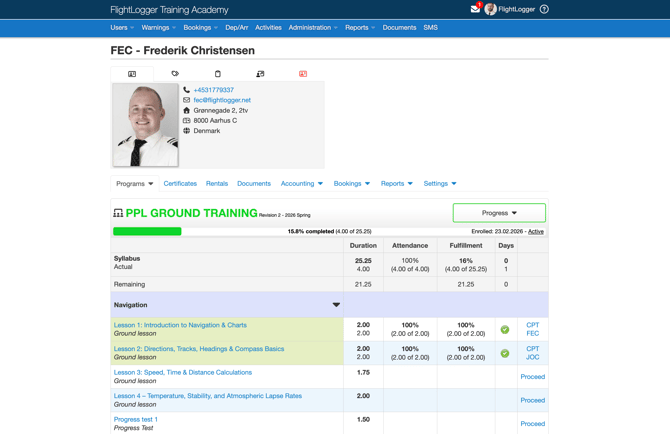
Task: Click green checkmark in Lesson 1 row
Action: (505, 329)
